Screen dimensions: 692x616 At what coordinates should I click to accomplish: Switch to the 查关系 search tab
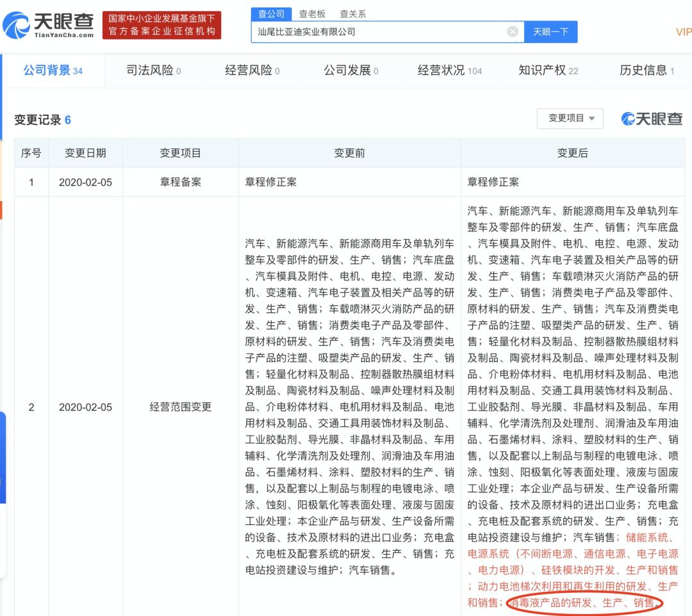pos(352,13)
